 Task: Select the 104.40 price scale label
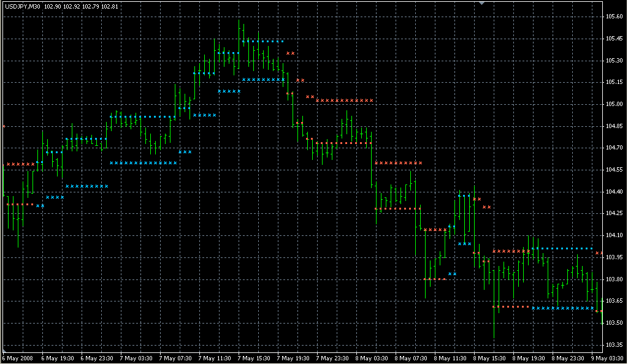[614, 192]
